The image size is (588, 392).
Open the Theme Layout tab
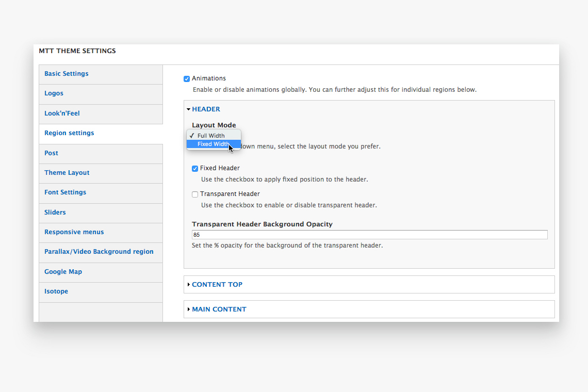[x=67, y=173]
